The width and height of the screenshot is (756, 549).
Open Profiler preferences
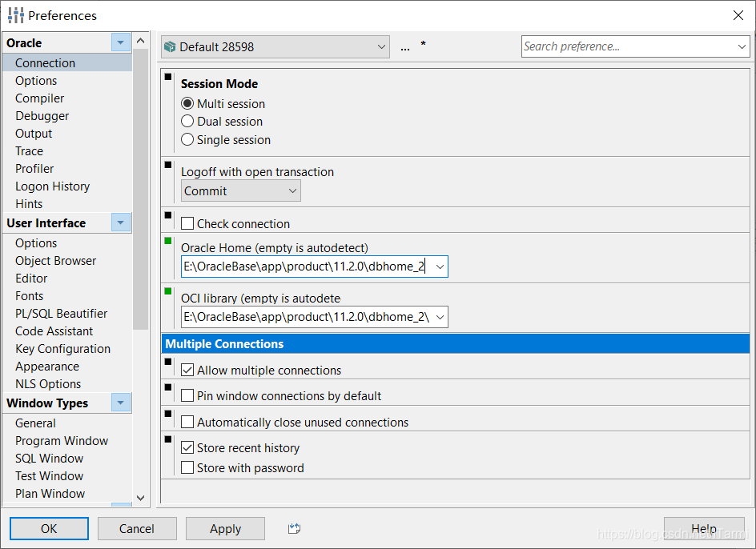[34, 169]
